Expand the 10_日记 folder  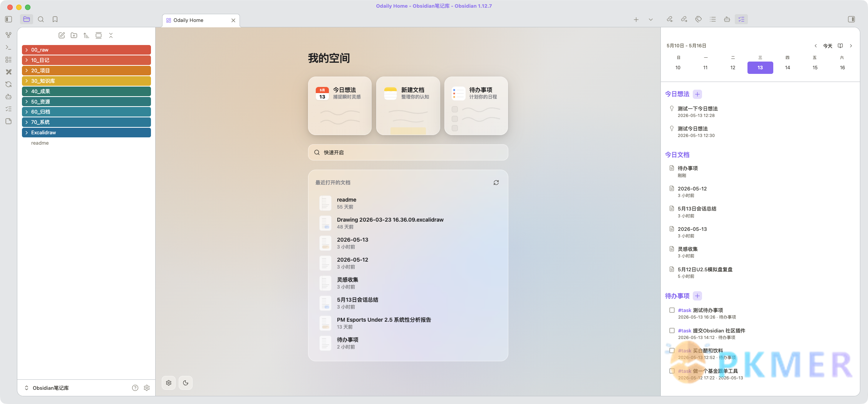[x=86, y=60]
